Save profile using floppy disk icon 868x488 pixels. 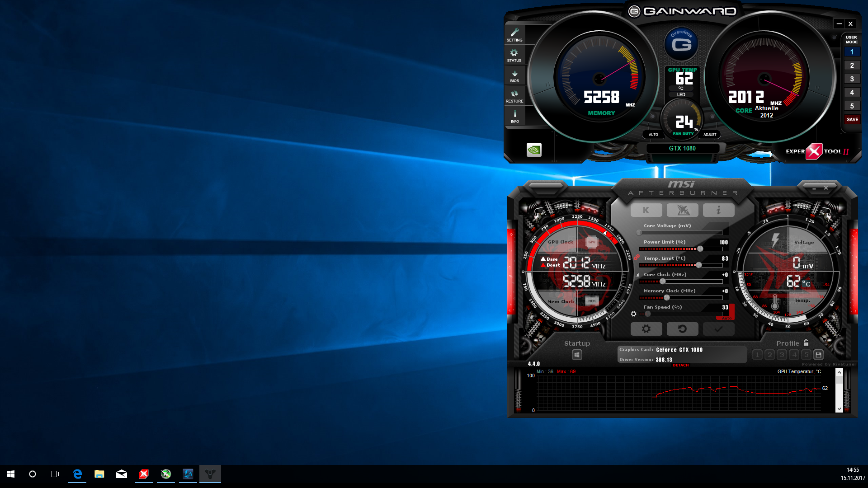[x=818, y=355]
